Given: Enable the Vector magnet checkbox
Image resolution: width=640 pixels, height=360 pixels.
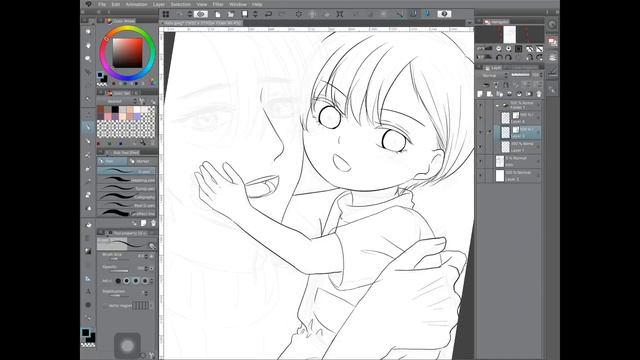Looking at the screenshot, I should point(106,305).
